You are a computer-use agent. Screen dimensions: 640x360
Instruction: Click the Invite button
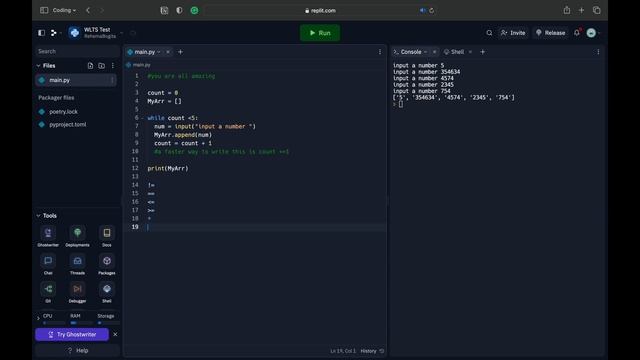[x=513, y=33]
